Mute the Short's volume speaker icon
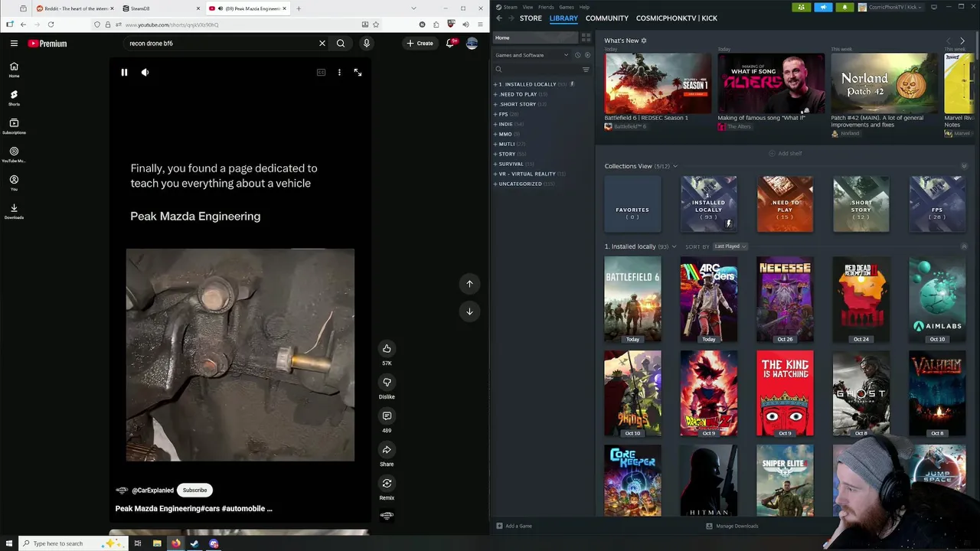This screenshot has height=551, width=980. [145, 72]
